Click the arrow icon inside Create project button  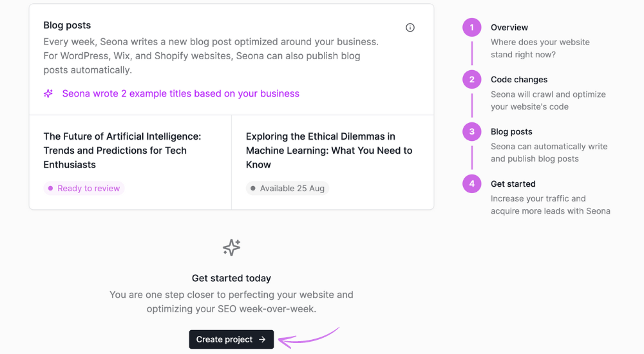pos(262,340)
